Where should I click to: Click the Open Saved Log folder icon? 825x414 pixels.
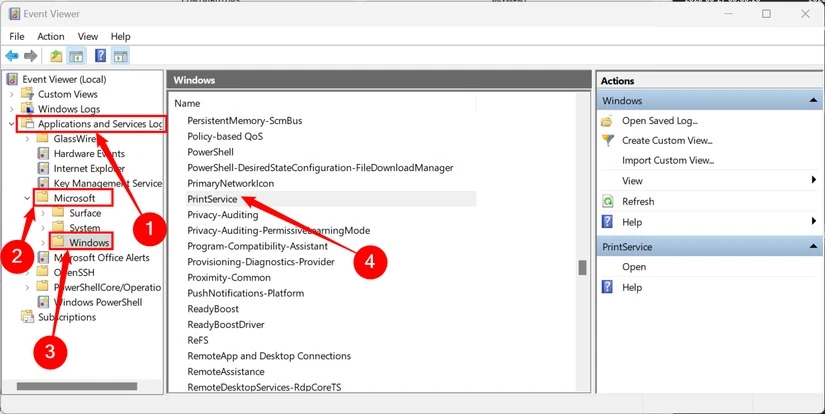(x=607, y=121)
